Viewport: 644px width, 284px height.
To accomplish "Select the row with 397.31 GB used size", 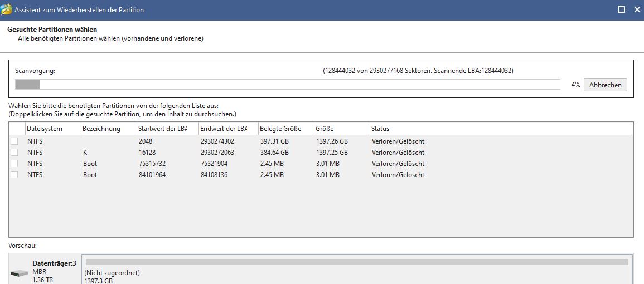I will tap(274, 141).
